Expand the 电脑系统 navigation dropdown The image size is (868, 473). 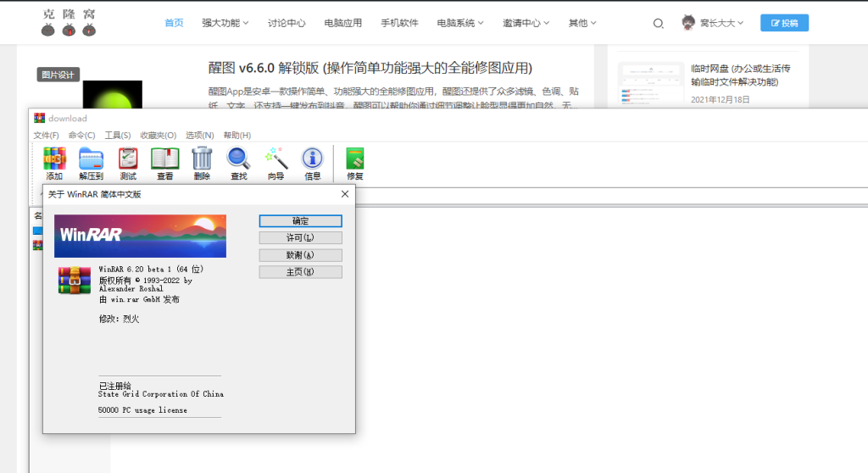(460, 23)
